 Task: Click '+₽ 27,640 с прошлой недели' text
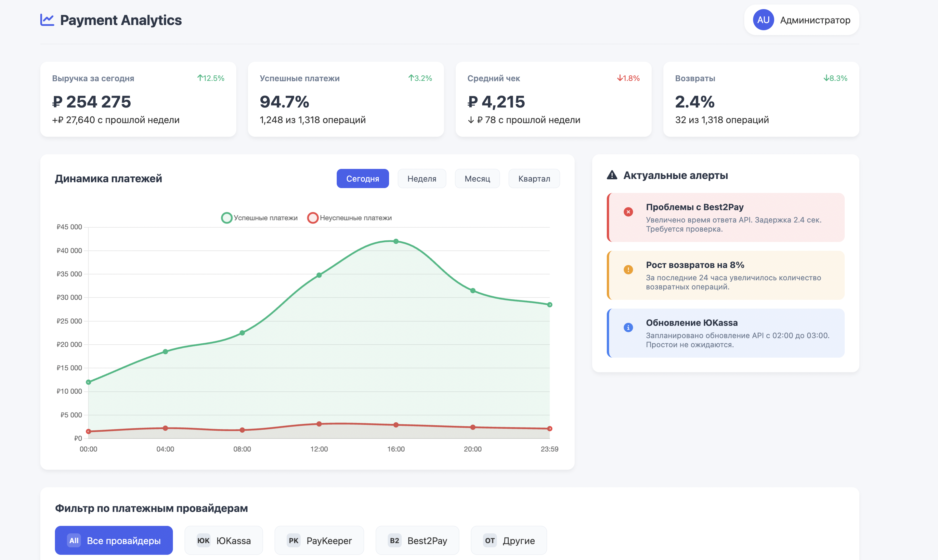coord(116,120)
